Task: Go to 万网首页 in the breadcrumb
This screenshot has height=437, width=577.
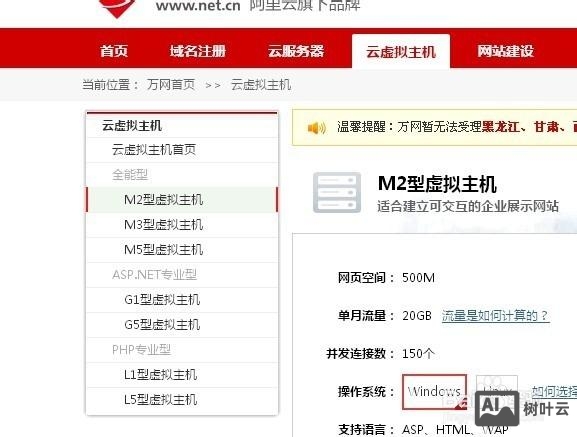Action: tap(171, 85)
